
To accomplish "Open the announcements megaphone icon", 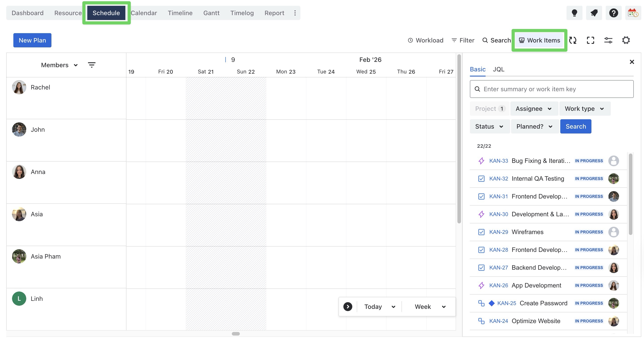I will pyautogui.click(x=594, y=13).
